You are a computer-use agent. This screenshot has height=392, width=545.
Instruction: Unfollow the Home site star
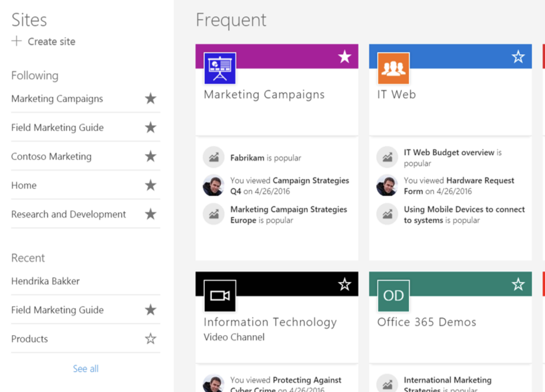[151, 185]
